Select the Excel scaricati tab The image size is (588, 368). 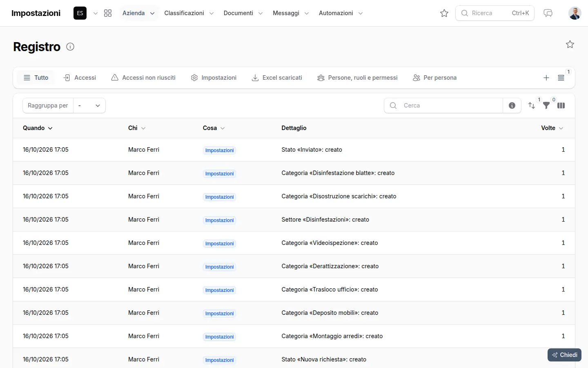pyautogui.click(x=277, y=78)
